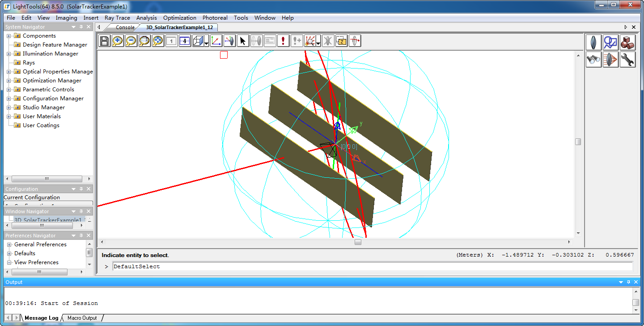Pin the System Navigator panel
This screenshot has width=644, height=326.
click(x=81, y=27)
